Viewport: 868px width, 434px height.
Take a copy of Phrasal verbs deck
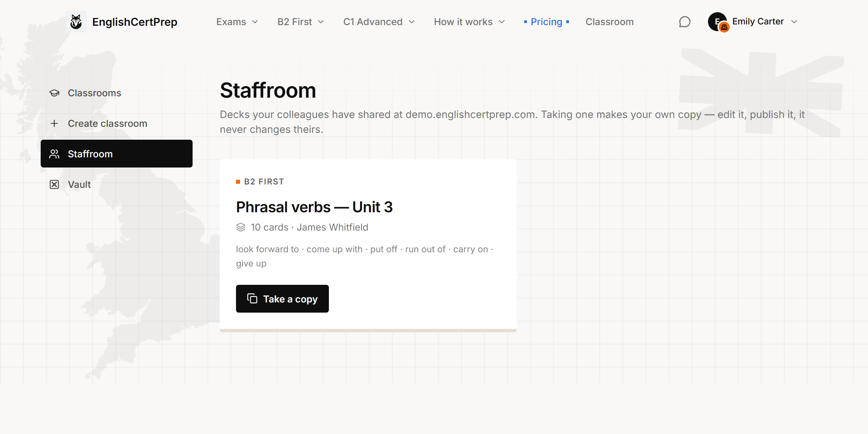282,299
